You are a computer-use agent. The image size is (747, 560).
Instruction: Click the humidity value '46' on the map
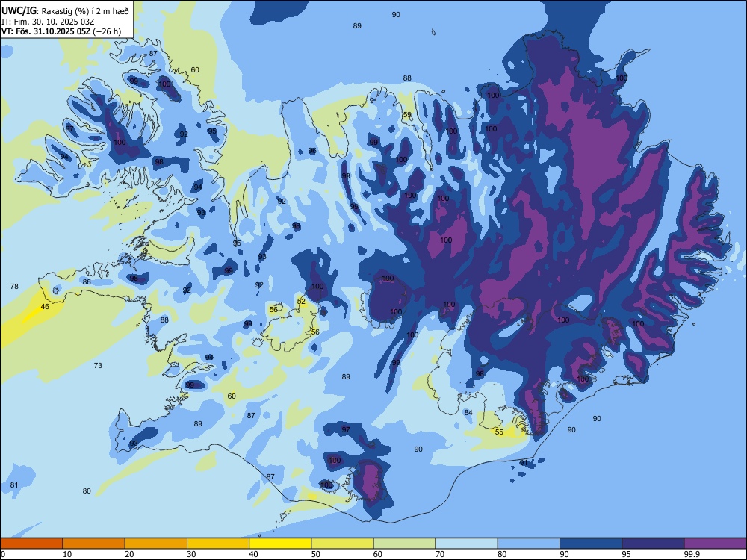(x=45, y=307)
